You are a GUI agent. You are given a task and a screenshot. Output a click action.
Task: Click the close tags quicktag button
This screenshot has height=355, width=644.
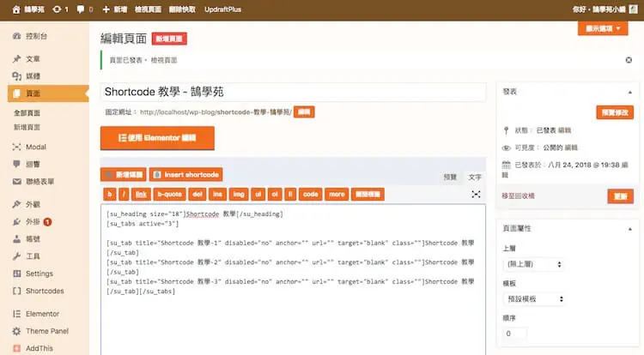point(368,195)
